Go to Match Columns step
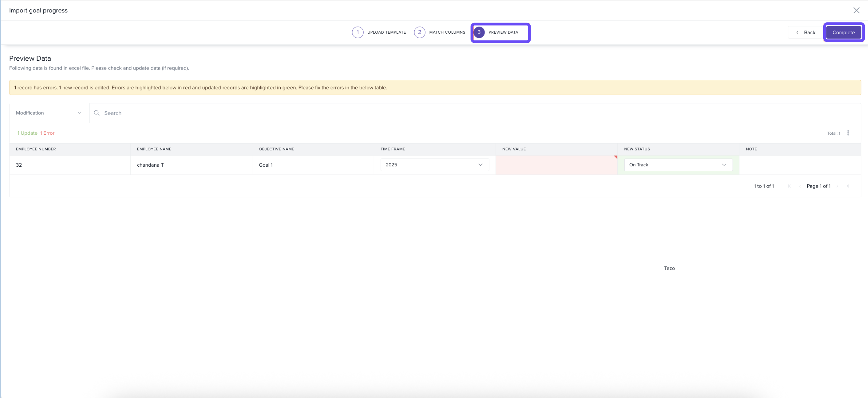This screenshot has width=868, height=398. [447, 32]
